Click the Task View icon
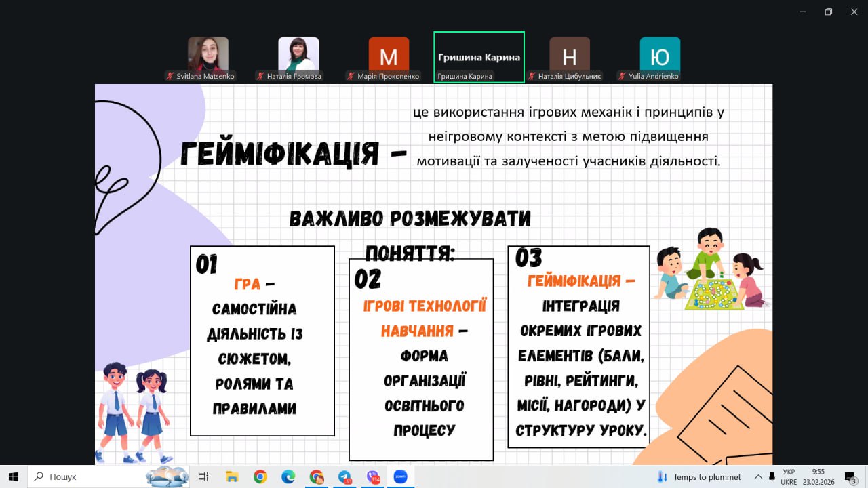Screen dimensions: 868x488 point(203,476)
